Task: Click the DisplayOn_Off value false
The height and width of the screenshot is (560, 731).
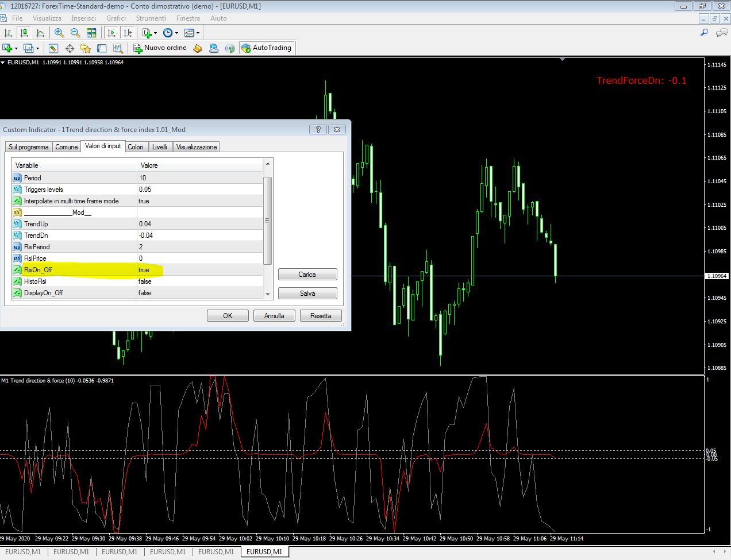Action: click(200, 293)
